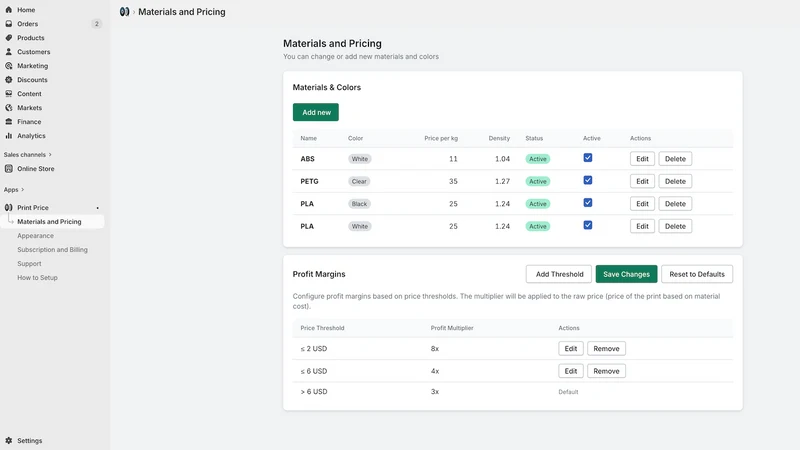
Task: Click the app logo icon in breadcrumb header
Action: pos(124,12)
